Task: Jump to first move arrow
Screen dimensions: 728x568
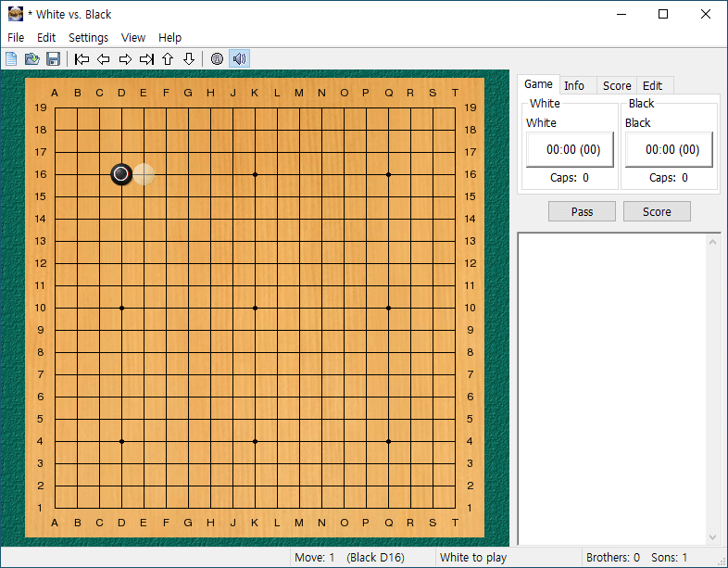Action: click(x=82, y=59)
